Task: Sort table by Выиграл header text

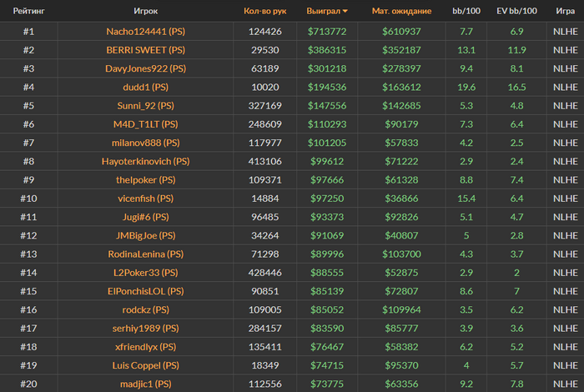Action: pyautogui.click(x=323, y=11)
